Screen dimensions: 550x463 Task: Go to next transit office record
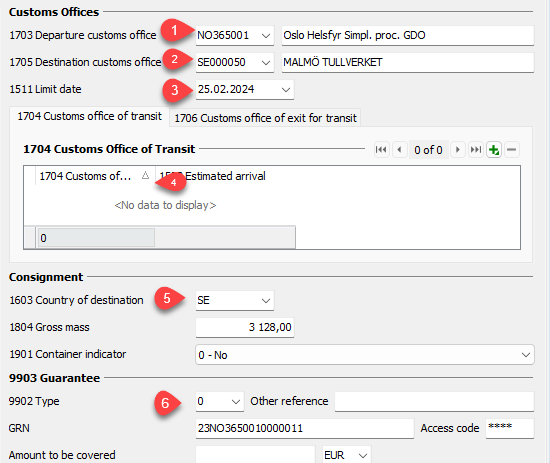[x=457, y=150]
